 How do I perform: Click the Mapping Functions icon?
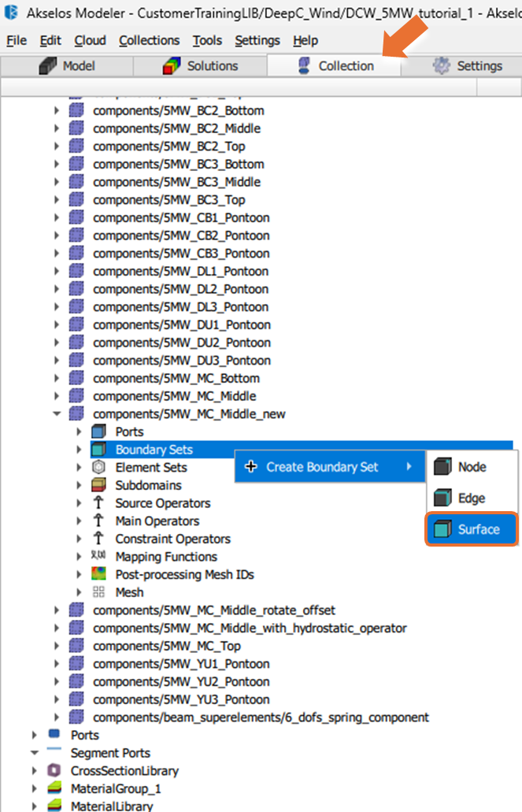coord(98,556)
